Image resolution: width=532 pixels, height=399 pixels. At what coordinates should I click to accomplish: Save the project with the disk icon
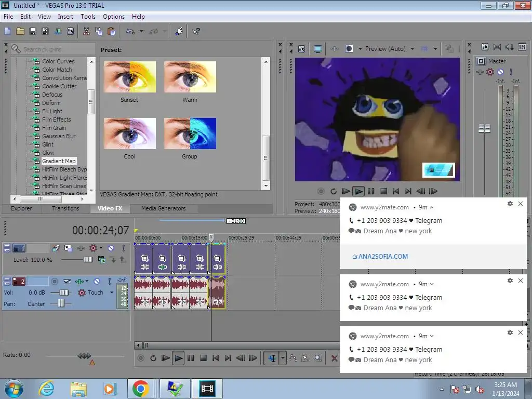pos(33,31)
